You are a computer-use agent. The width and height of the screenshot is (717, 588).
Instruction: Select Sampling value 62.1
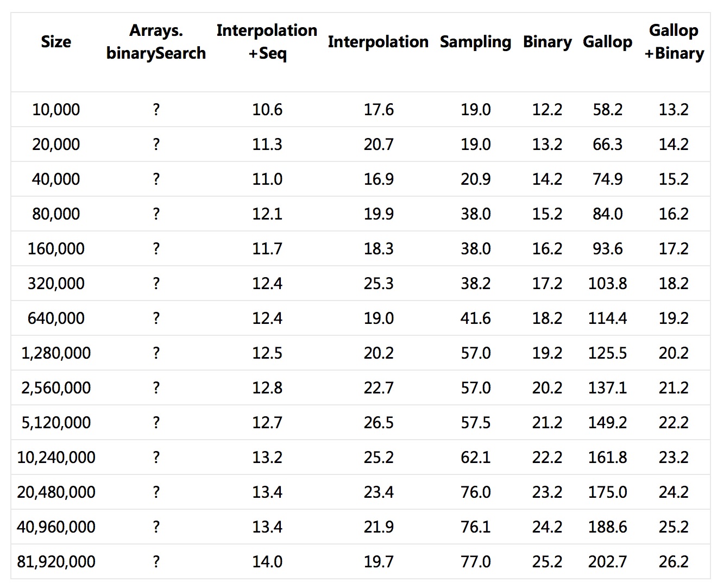475,457
